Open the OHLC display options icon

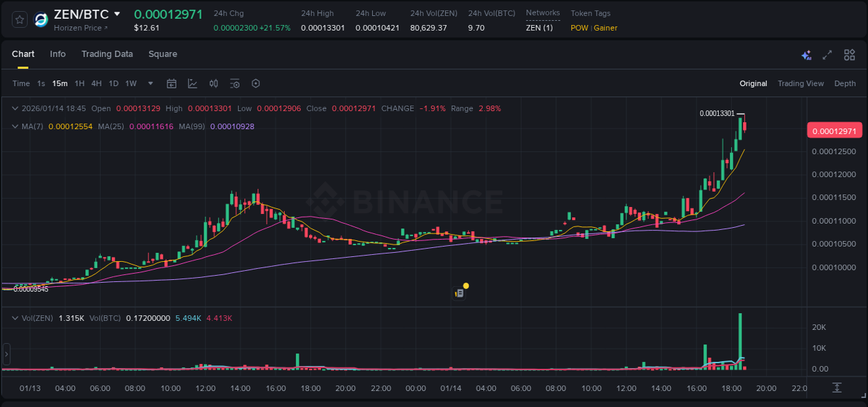[x=213, y=83]
